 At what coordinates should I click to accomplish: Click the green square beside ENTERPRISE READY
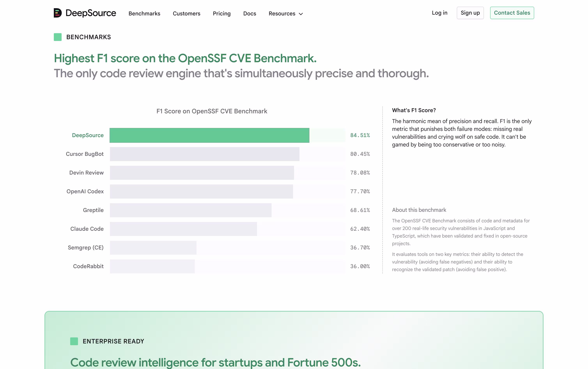[74, 341]
